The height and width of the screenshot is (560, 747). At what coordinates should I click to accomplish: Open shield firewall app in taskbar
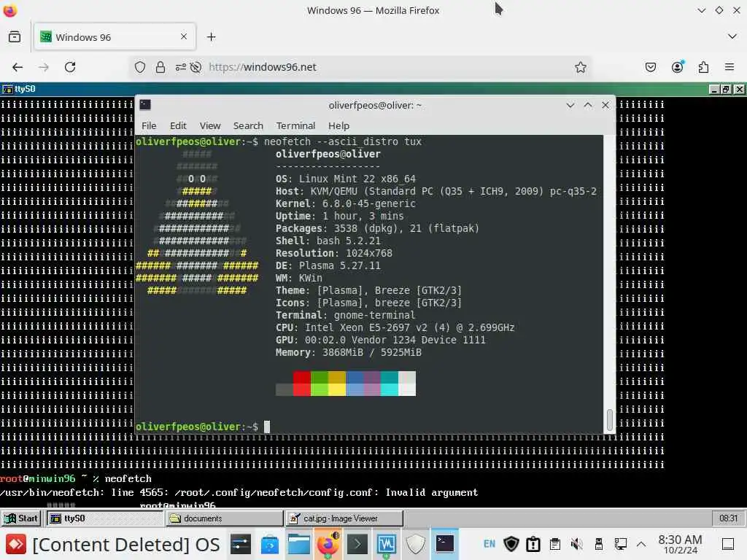tap(415, 544)
